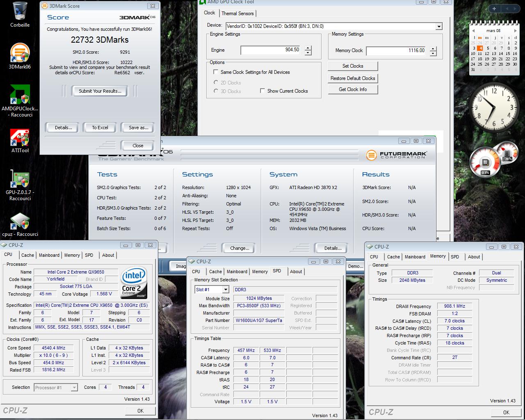Open Cache tab in left CPU-Z window
This screenshot has height=420, width=525.
(28, 255)
